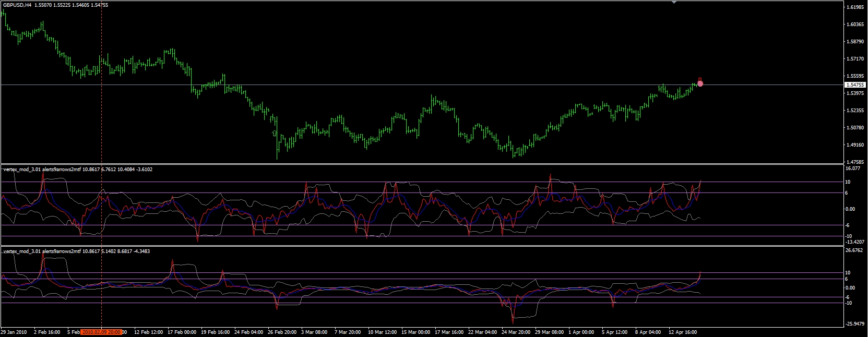This screenshot has width=868, height=337.
Task: Click the 1 Apr 00:00 time label
Action: 581,332
